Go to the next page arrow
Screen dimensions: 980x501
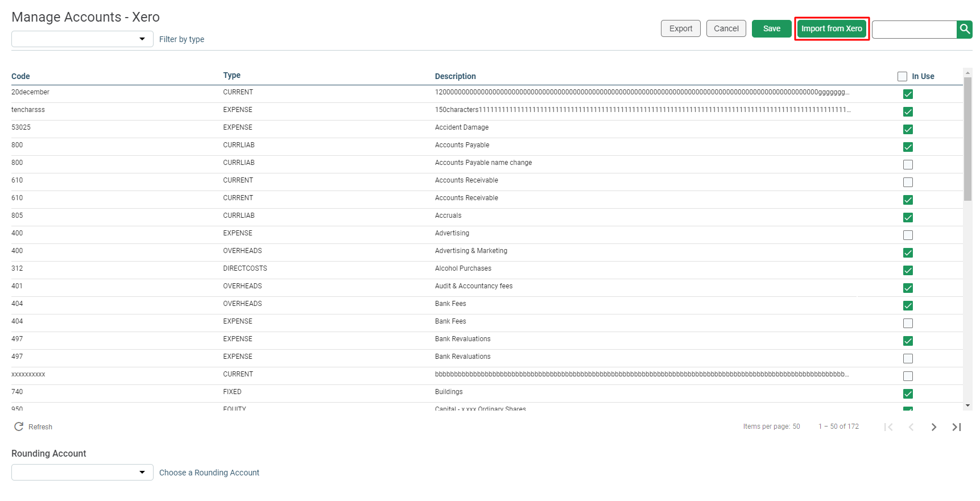934,427
